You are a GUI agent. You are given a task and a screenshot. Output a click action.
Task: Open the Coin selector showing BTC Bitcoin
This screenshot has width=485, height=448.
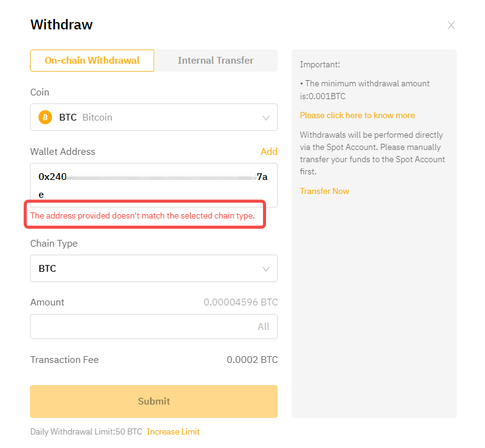click(x=153, y=117)
